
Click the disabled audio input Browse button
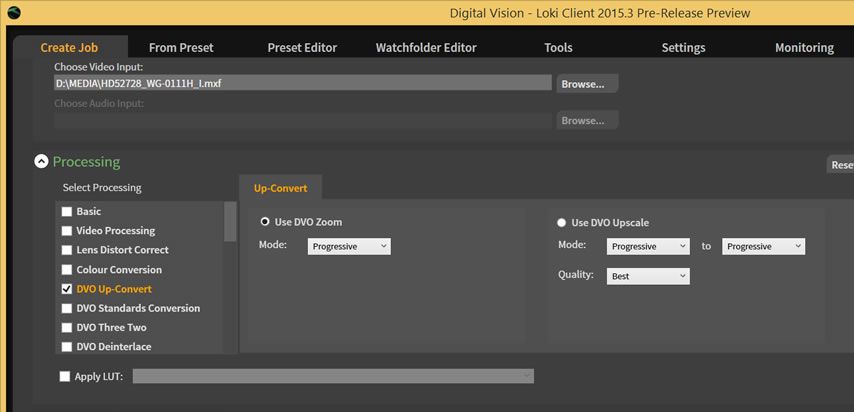[x=587, y=120]
